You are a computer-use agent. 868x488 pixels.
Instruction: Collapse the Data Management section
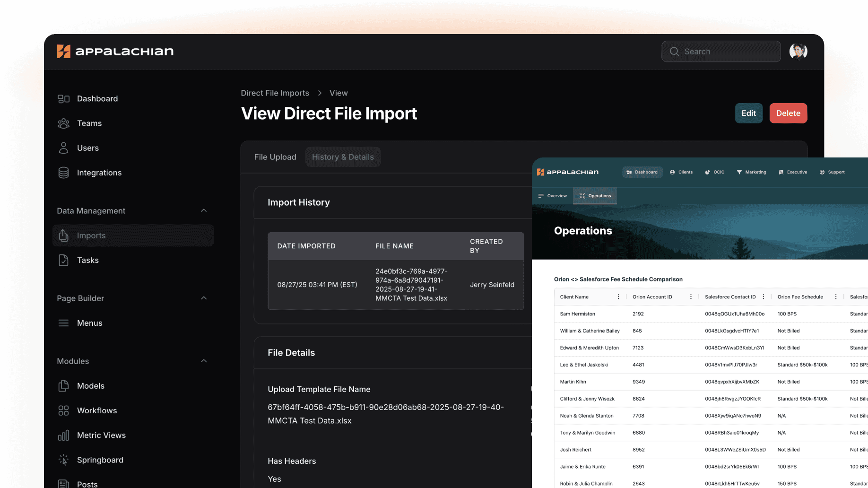tap(204, 210)
